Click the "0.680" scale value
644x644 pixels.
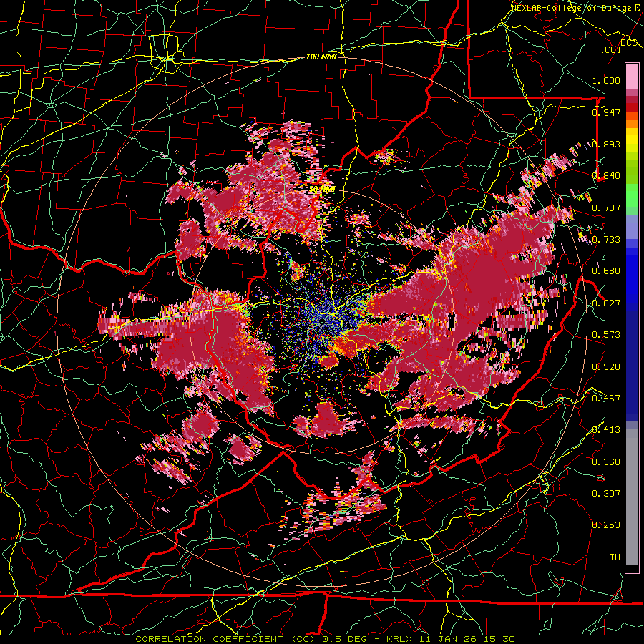pyautogui.click(x=606, y=271)
